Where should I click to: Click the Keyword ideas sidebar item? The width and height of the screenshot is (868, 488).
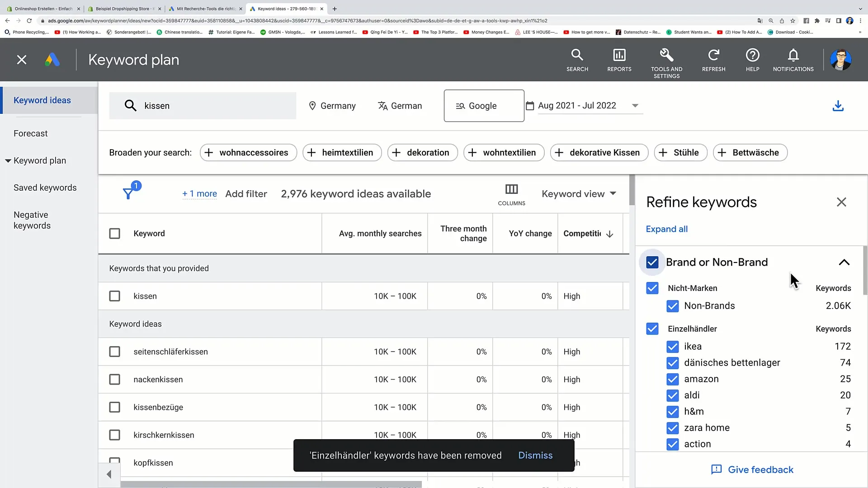click(42, 100)
